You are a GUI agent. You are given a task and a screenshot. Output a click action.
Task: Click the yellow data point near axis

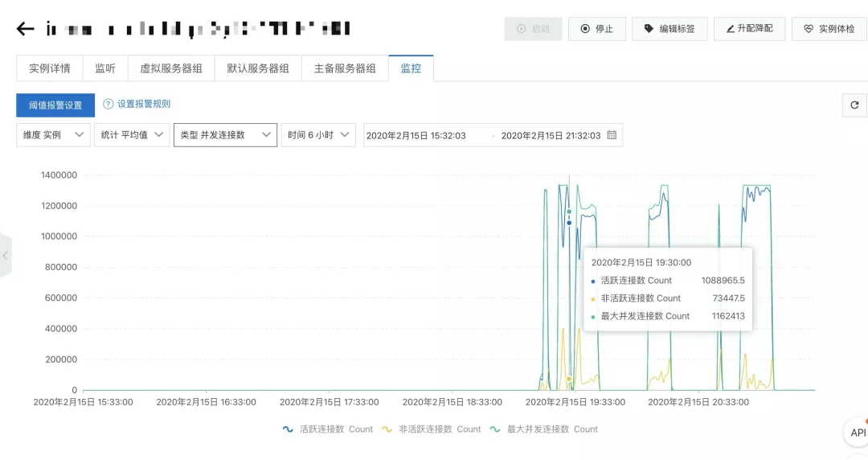pos(569,379)
